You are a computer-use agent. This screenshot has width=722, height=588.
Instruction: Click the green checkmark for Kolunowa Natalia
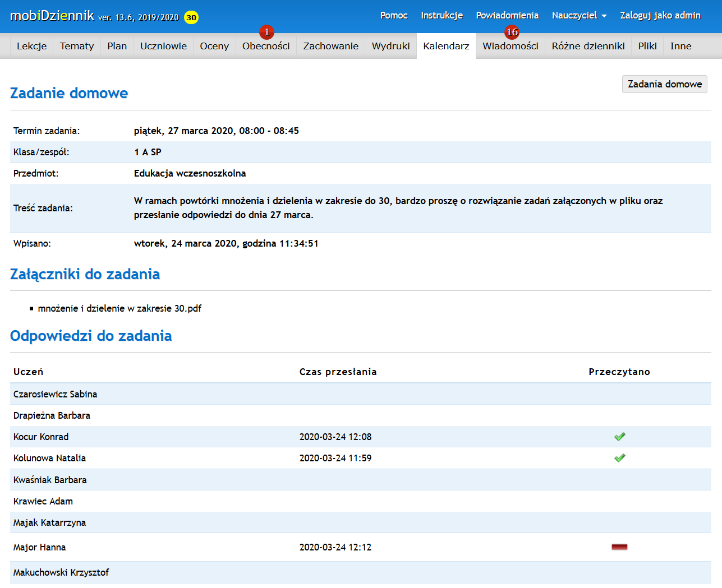tap(619, 458)
